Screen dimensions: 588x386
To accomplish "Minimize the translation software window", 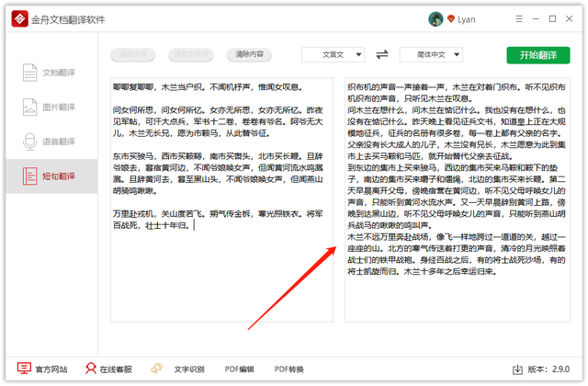I will (536, 18).
